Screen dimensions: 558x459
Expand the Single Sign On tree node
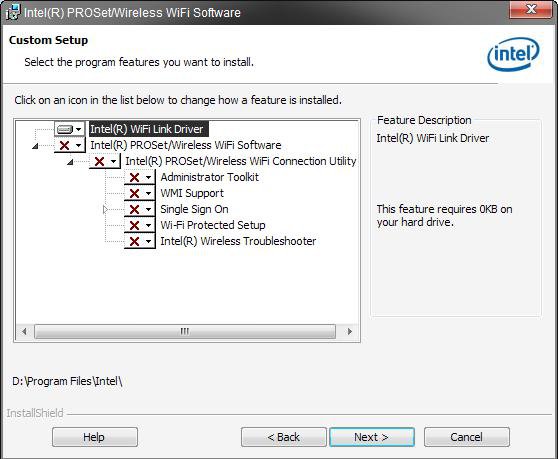click(105, 210)
